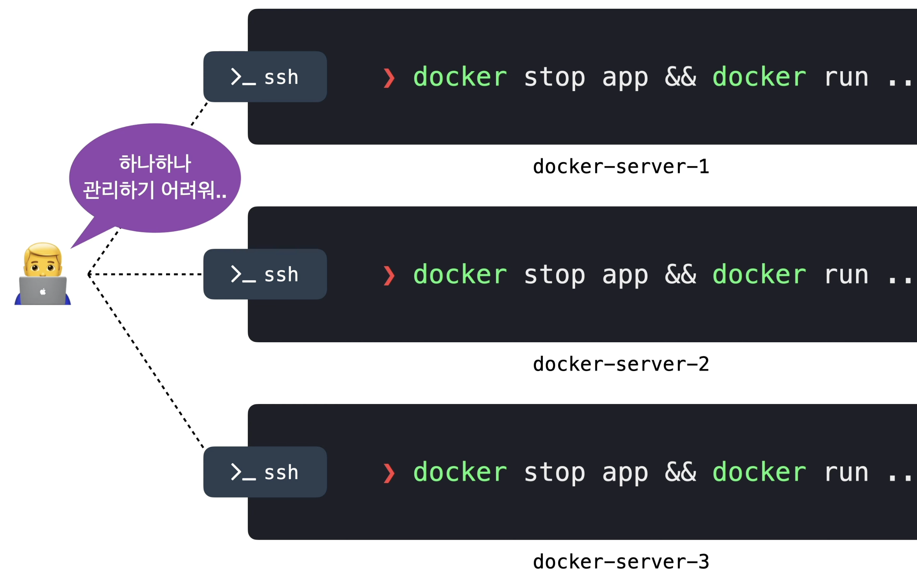Click the red prompt arrow in third terminal
Viewport: 917px width, 588px height.
coord(389,473)
